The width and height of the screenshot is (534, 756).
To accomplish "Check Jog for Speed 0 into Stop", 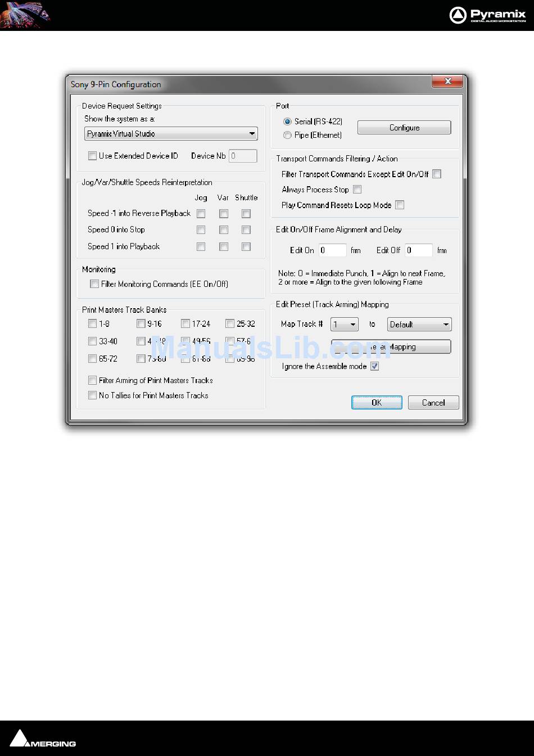I will [201, 229].
